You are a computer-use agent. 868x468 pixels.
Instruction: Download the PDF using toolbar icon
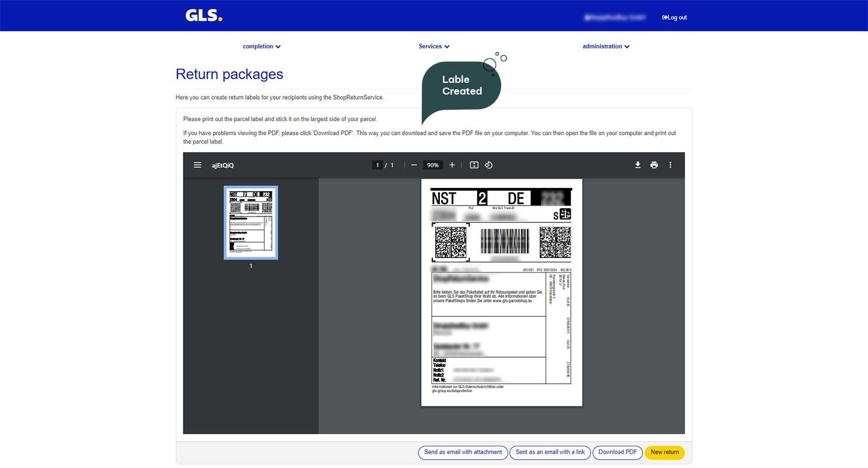pyautogui.click(x=638, y=165)
